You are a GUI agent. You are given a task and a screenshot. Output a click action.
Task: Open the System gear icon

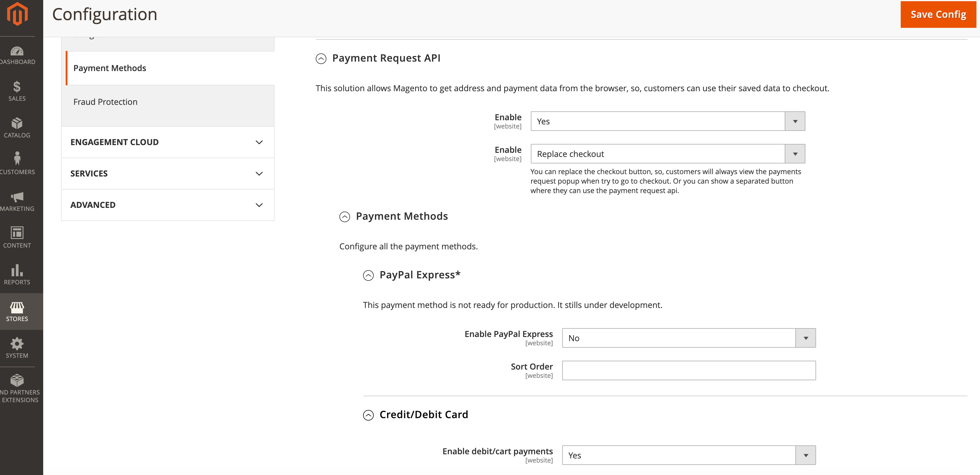17,344
